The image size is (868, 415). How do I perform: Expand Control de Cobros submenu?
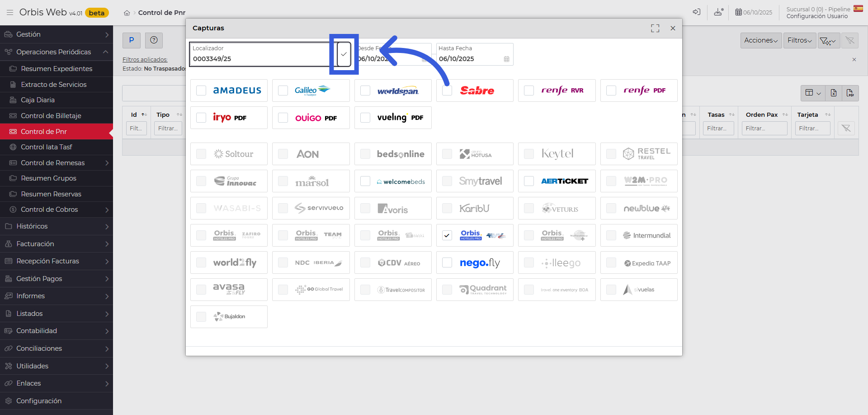pos(57,210)
